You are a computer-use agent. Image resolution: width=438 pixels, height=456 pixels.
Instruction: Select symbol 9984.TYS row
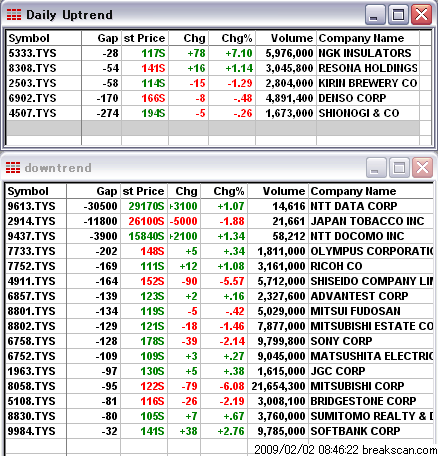(32, 431)
